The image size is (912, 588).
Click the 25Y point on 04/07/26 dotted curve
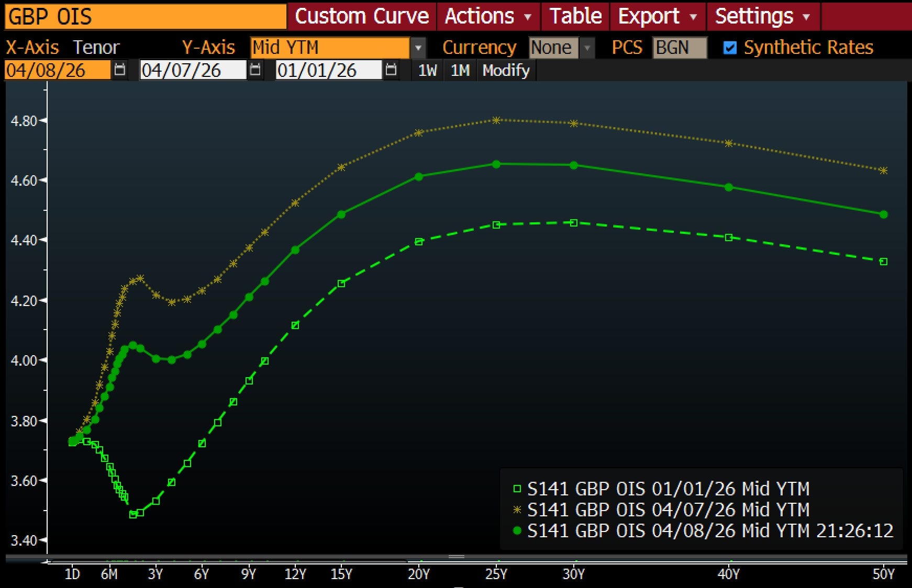tap(496, 120)
